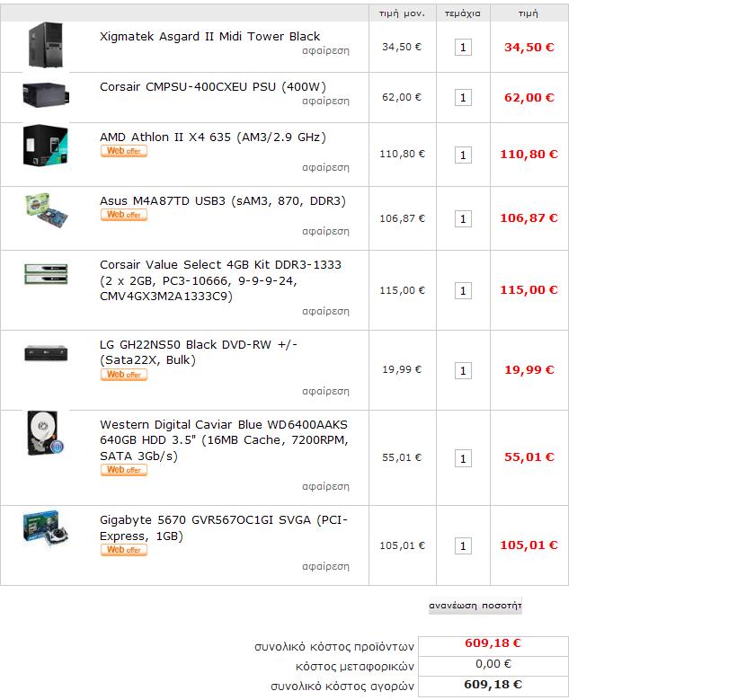Remove Western Digital Caviar Blue from cart

(325, 487)
